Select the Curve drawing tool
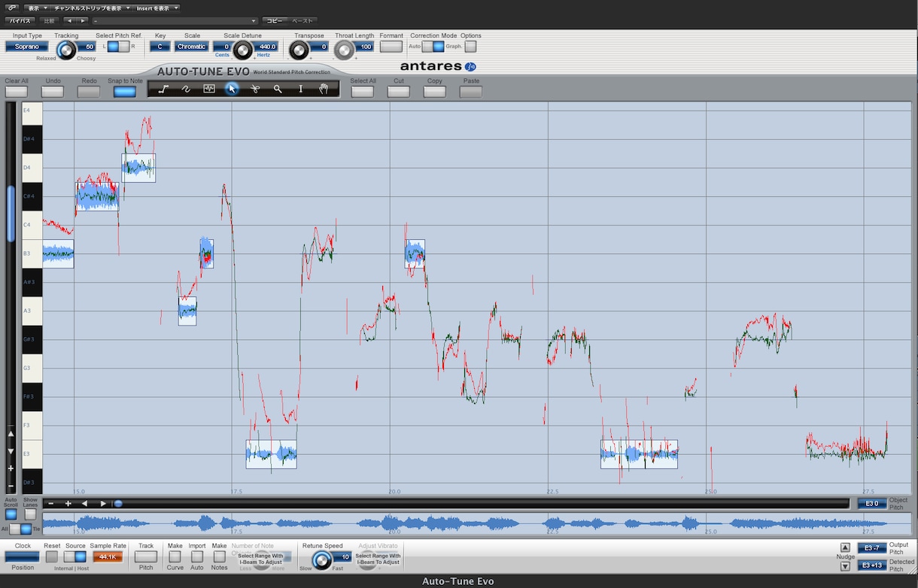918x588 pixels. point(187,89)
